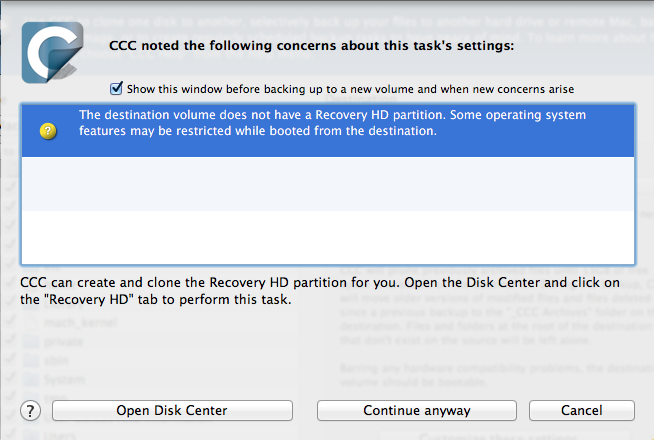
Task: Click the Carbon Copy Cloner app icon
Action: 52,53
